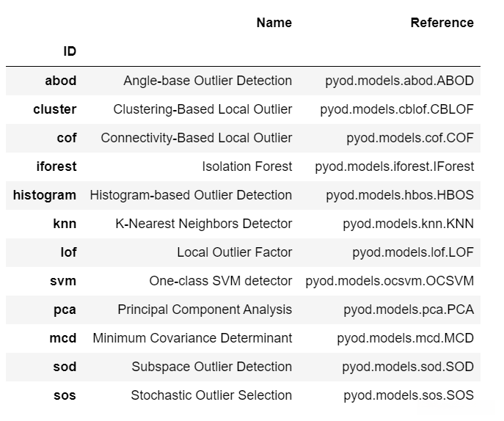504x421 pixels.
Task: Click the Local Outlier Factor name cell
Action: pyautogui.click(x=234, y=252)
